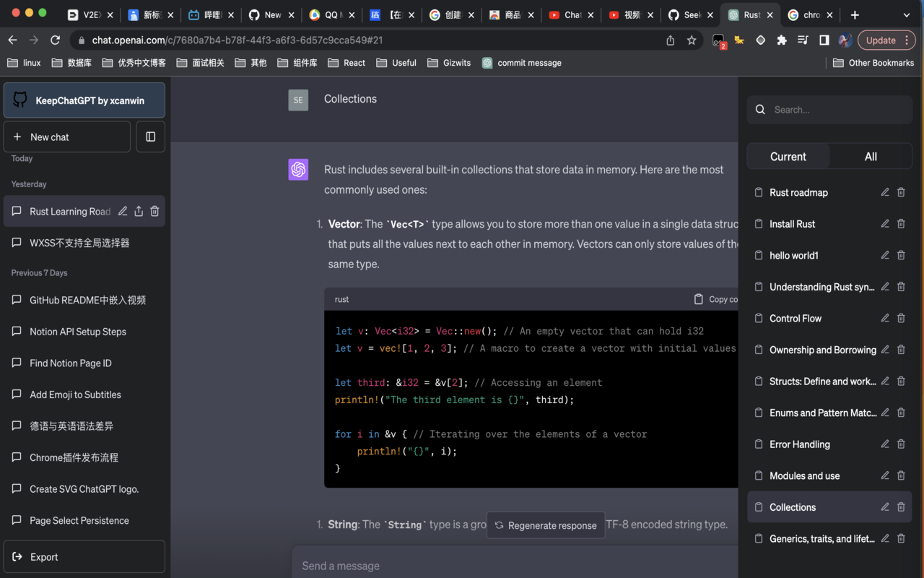The width and height of the screenshot is (924, 578).
Task: Rename the "Rust roadmap" prompt
Action: point(884,192)
